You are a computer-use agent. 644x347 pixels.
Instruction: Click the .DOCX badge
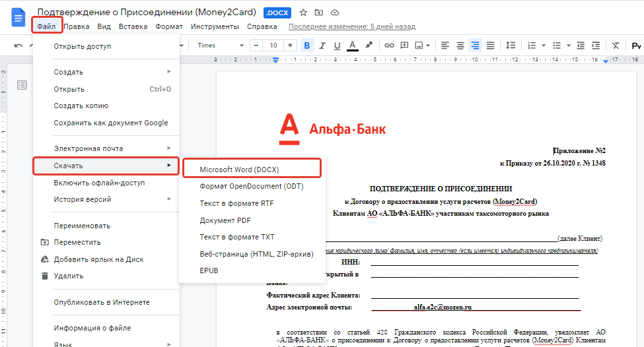coord(277,13)
